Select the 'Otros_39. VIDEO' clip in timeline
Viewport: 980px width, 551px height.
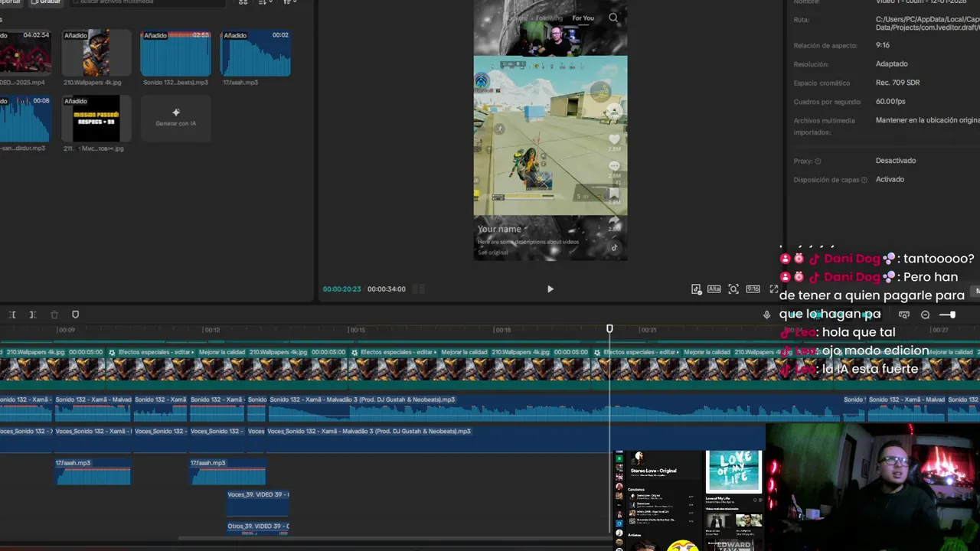pos(258,527)
